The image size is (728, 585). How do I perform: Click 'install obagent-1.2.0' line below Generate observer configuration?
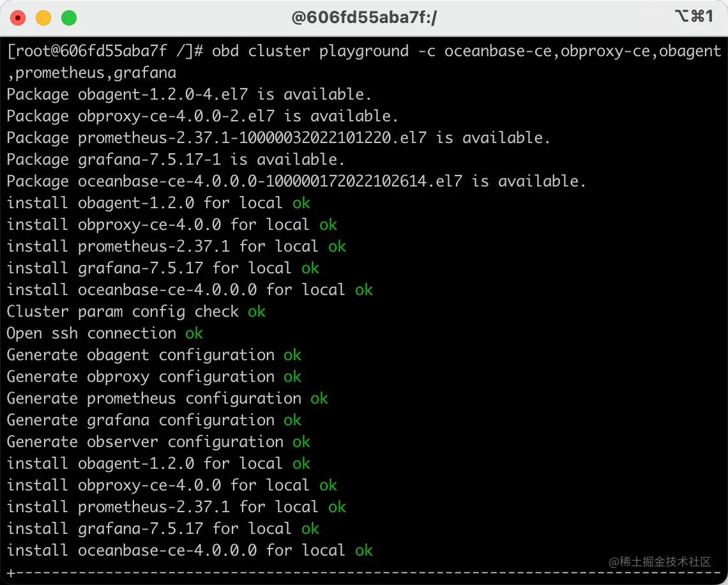click(158, 464)
